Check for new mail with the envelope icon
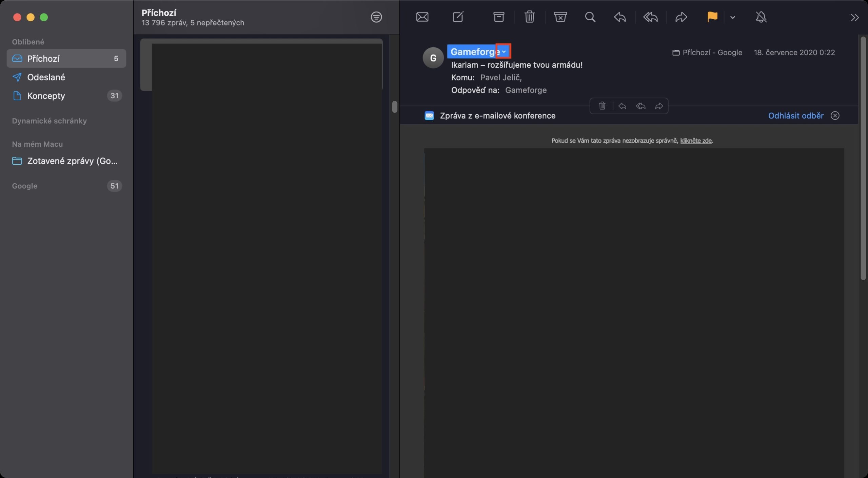Viewport: 868px width, 478px height. pyautogui.click(x=422, y=17)
